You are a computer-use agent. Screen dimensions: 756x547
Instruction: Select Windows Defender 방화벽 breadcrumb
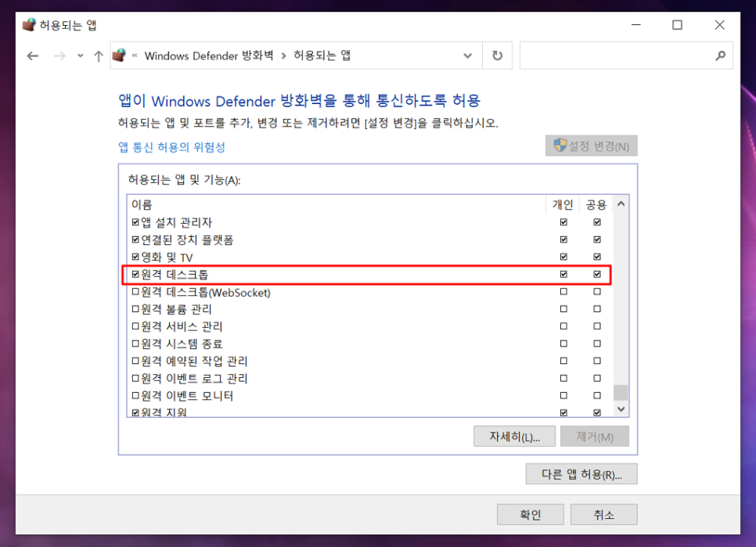tap(209, 56)
